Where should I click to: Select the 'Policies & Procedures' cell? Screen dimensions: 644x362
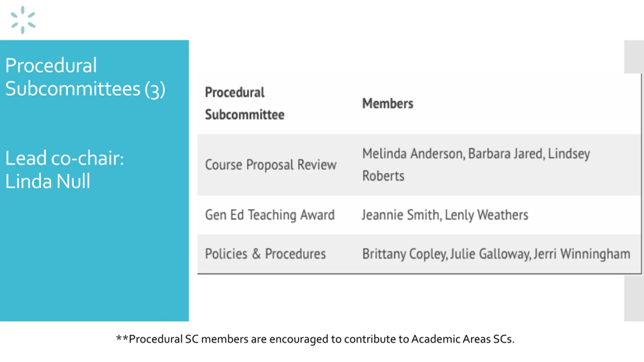(265, 254)
